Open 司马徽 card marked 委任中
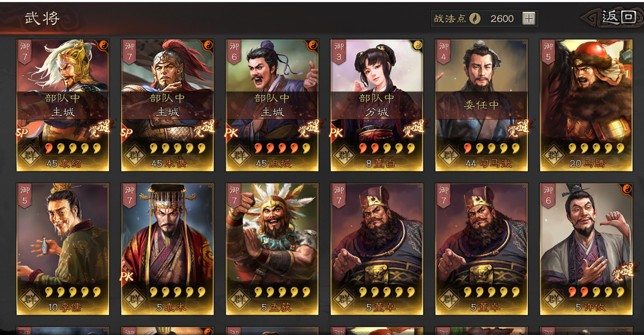Screen dimensions: 644x335 click(x=482, y=105)
